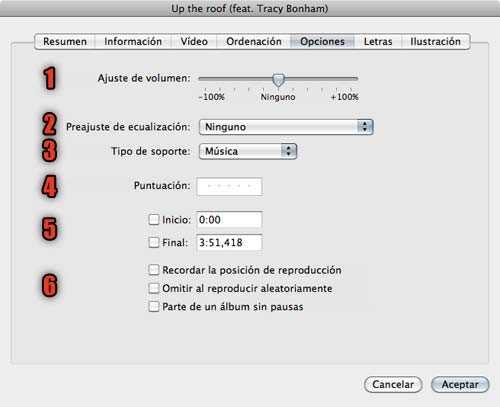Screen dimensions: 500x407
Task: Go to the Ordenación tab
Action: (x=254, y=41)
